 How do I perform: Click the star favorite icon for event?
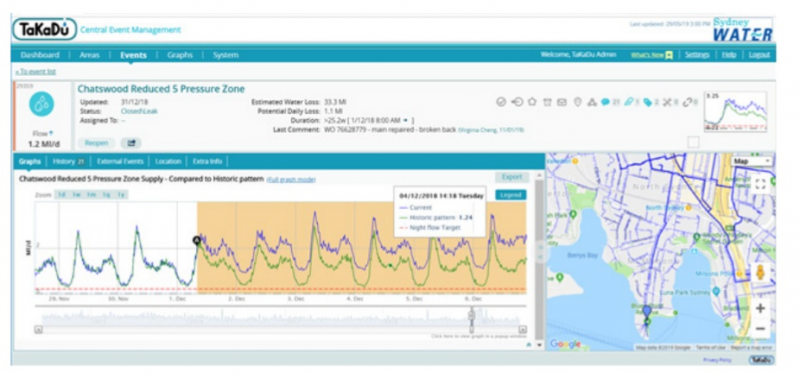(532, 102)
